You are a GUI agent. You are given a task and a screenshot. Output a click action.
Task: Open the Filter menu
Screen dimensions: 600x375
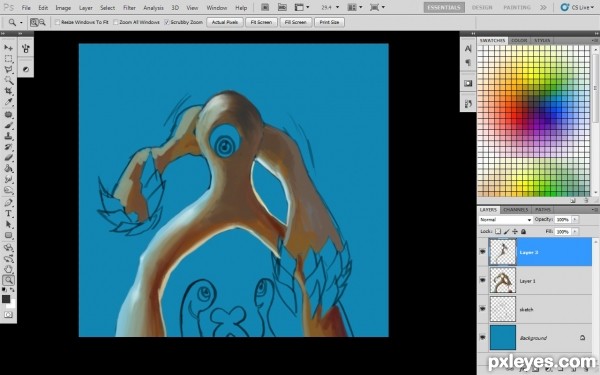pos(129,8)
